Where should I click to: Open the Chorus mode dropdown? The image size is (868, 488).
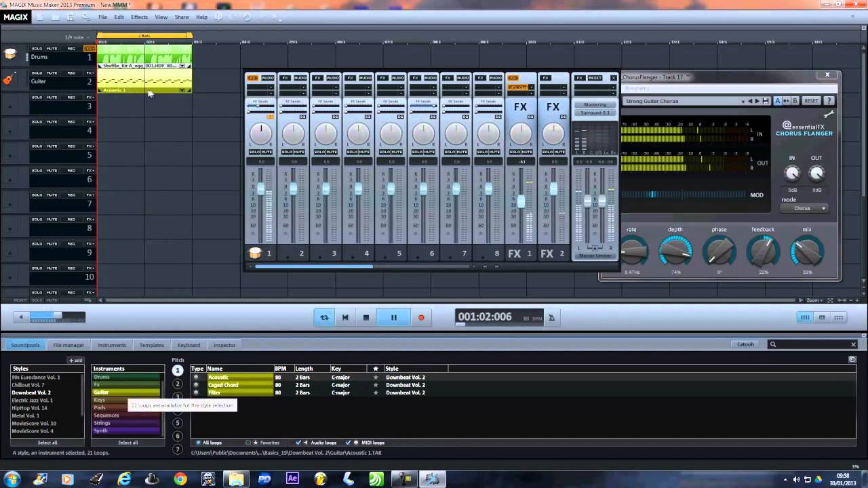tap(805, 208)
